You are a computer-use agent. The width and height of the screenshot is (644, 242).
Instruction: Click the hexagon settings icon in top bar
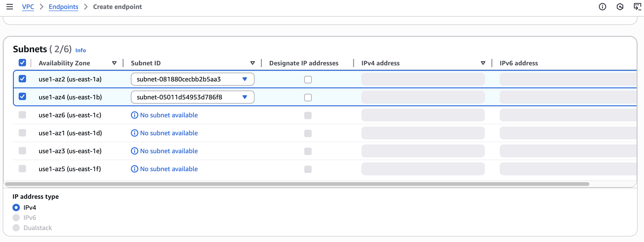point(620,7)
